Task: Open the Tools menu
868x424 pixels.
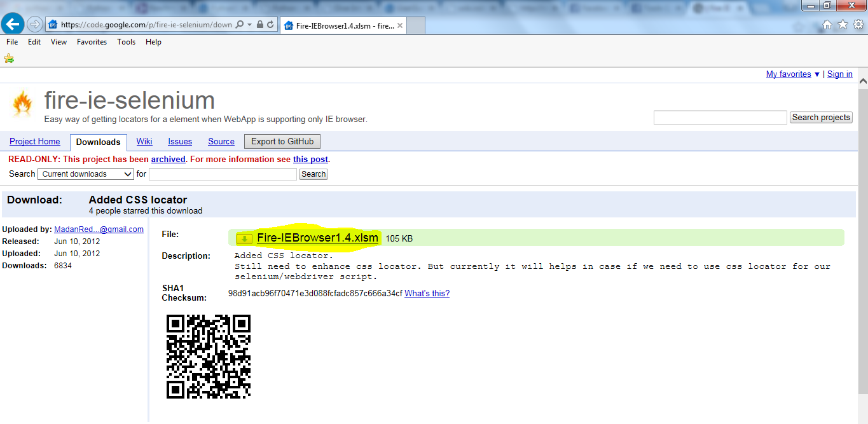Action: tap(126, 42)
